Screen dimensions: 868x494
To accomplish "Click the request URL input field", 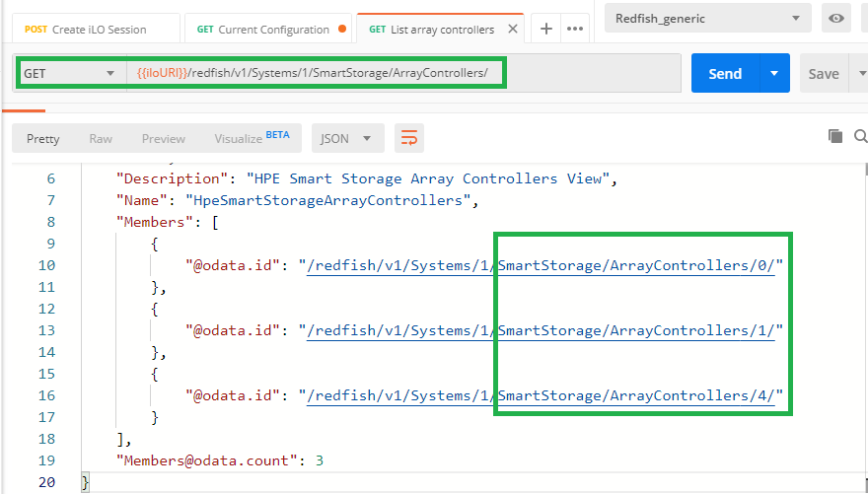I will 403,73.
